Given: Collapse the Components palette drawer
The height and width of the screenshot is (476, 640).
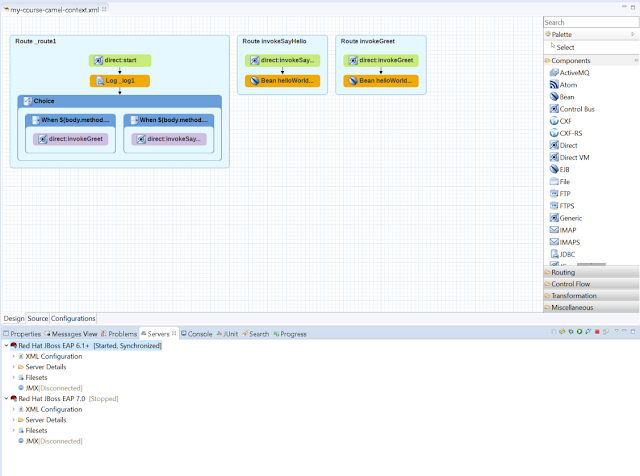Looking at the screenshot, I should pyautogui.click(x=591, y=60).
